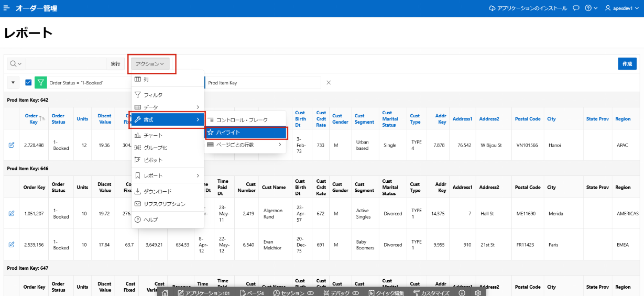
Task: Click the green filter funnel icon
Action: click(x=40, y=82)
